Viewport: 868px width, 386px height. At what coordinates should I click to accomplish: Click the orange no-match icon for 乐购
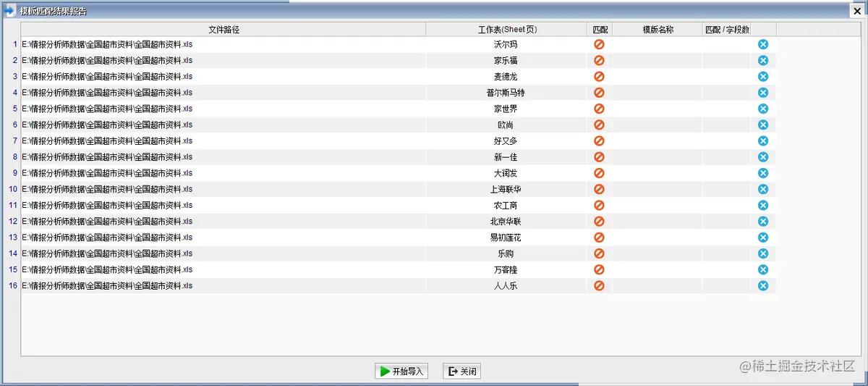click(x=599, y=253)
